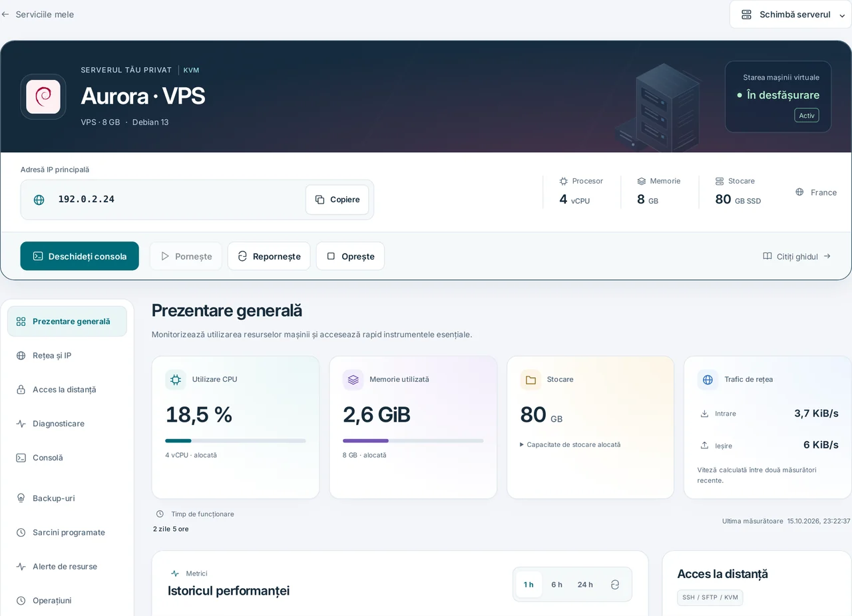This screenshot has width=852, height=616.
Task: Click the Deschideți consola button
Action: point(80,256)
